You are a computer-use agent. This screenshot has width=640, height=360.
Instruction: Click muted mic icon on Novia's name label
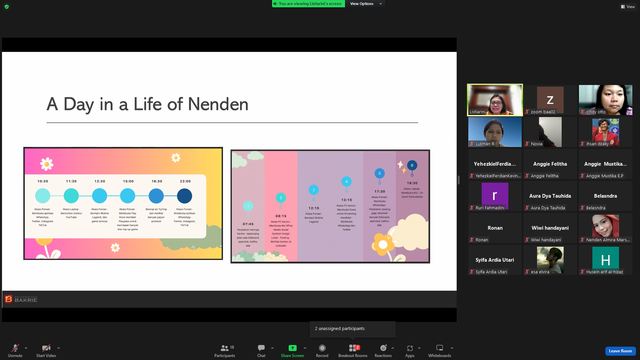coord(527,144)
